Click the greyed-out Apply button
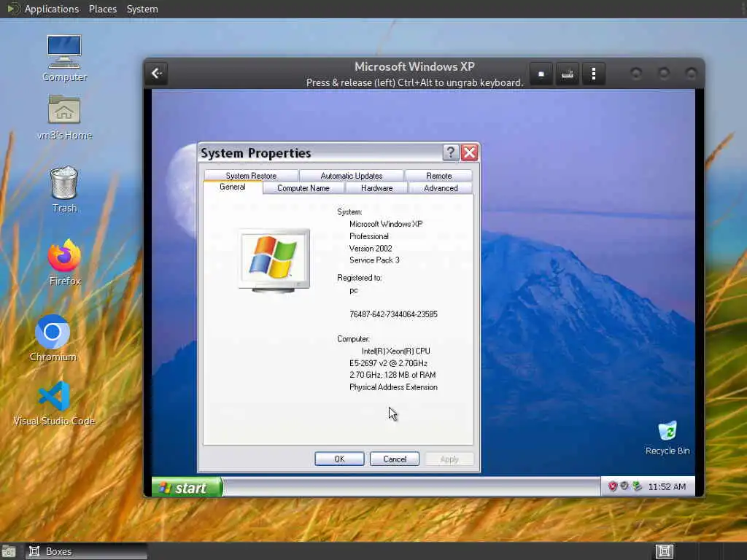 (x=449, y=459)
